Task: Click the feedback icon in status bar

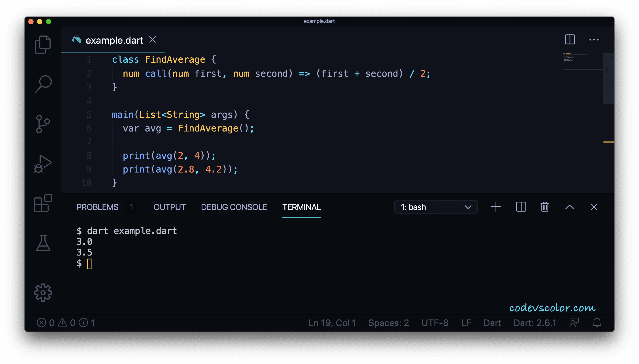Action: 574,323
